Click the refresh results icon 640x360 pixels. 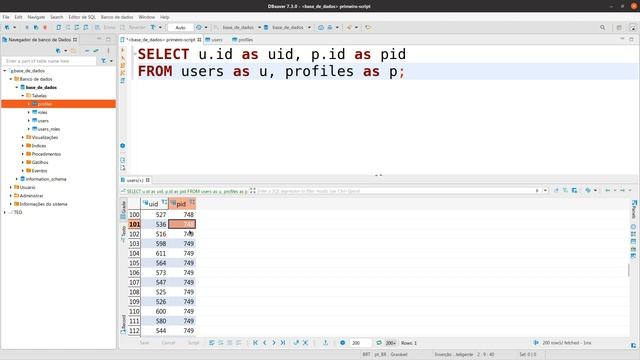[379, 343]
